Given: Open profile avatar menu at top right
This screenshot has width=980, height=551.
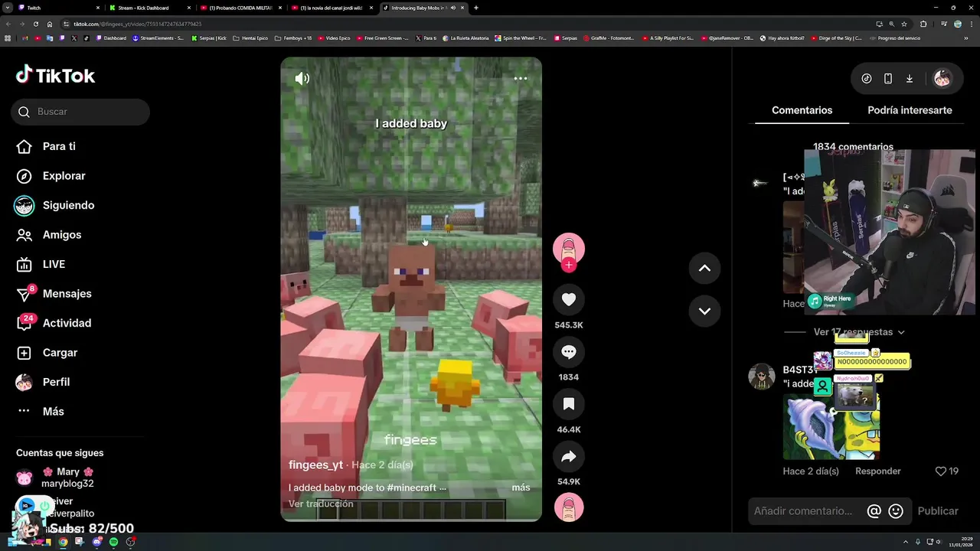Looking at the screenshot, I should click(942, 78).
